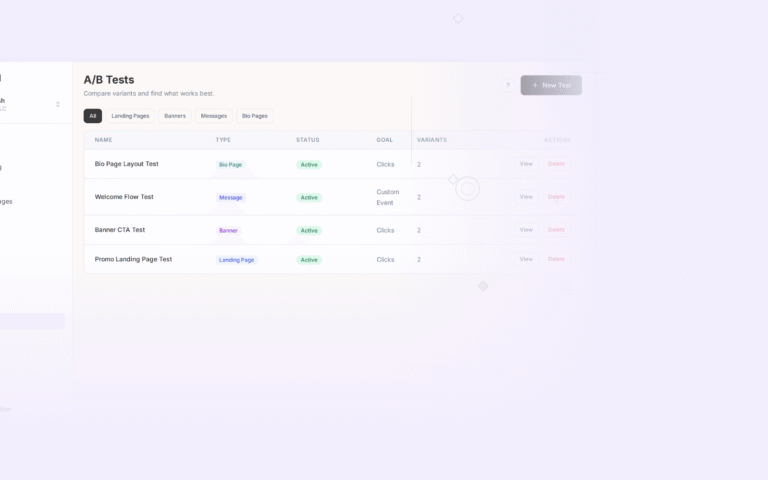The height and width of the screenshot is (480, 768).
Task: Expand the workspace switcher chevron in sidebar
Action: (x=58, y=104)
